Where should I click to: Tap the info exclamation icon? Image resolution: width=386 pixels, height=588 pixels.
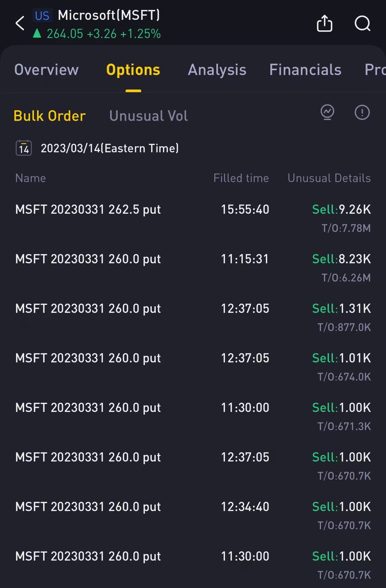pos(362,112)
